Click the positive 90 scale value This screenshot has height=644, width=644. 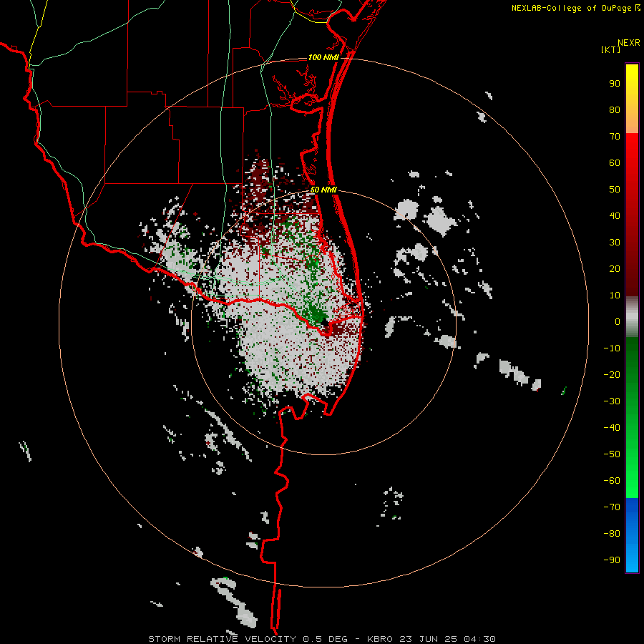tap(615, 84)
